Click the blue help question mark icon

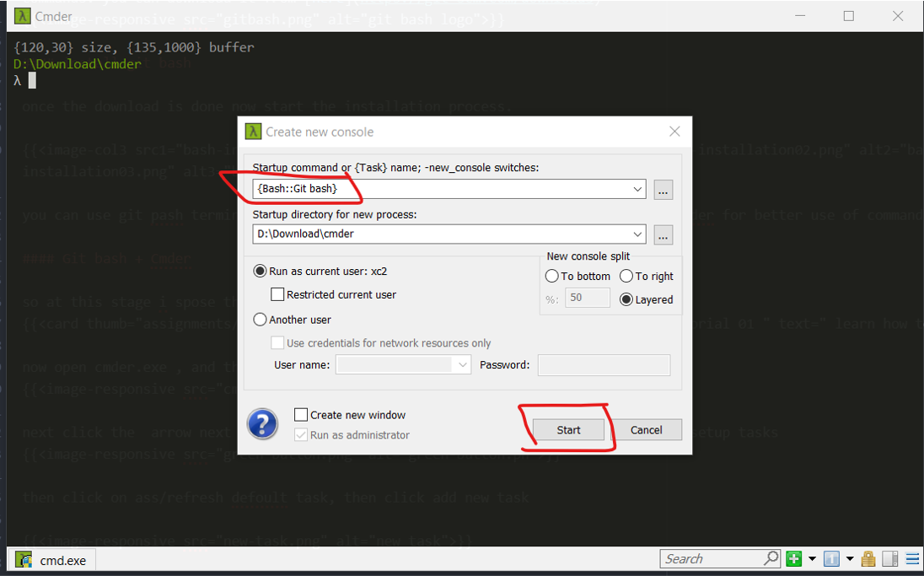click(263, 424)
